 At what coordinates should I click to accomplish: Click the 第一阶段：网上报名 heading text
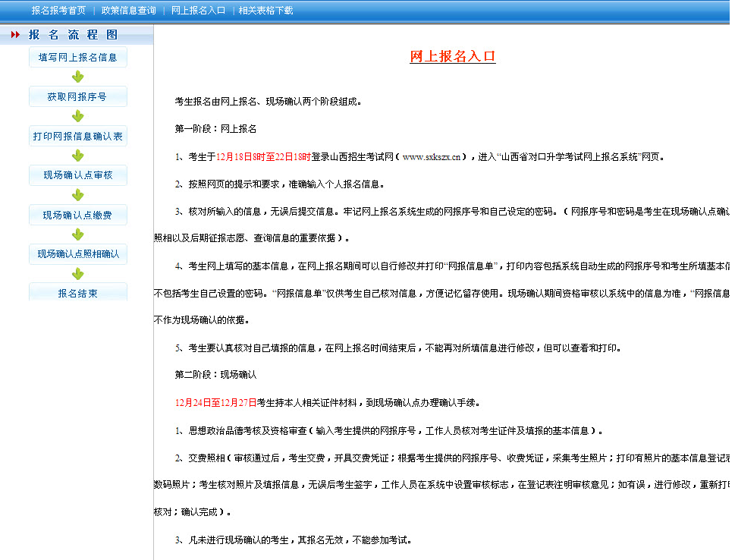[215, 129]
